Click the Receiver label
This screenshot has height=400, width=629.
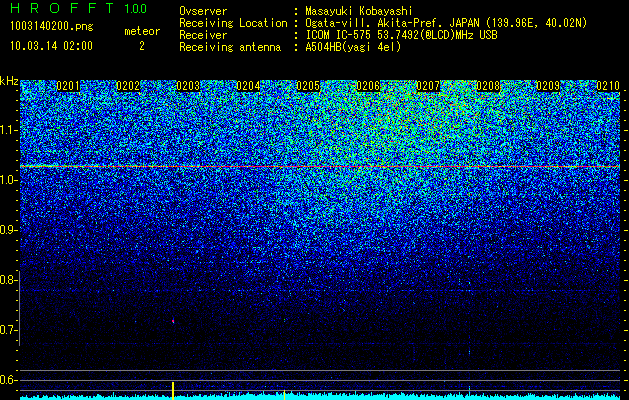tap(203, 35)
